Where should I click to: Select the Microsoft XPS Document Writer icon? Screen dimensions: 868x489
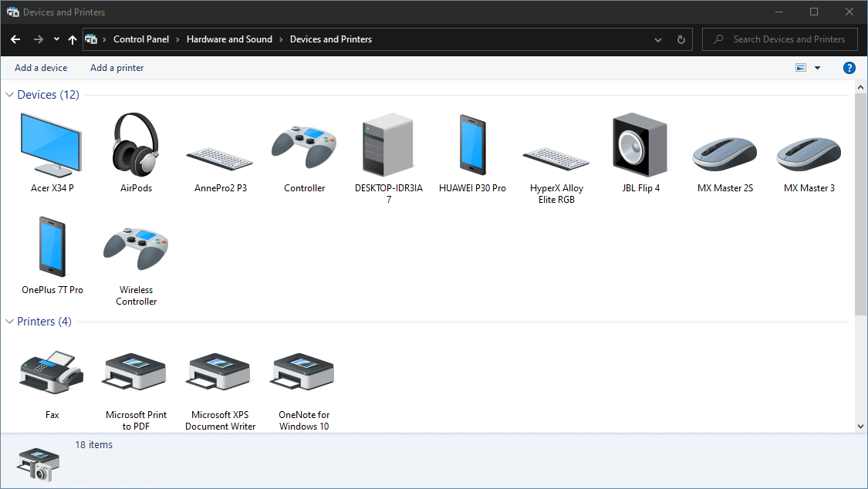click(220, 372)
